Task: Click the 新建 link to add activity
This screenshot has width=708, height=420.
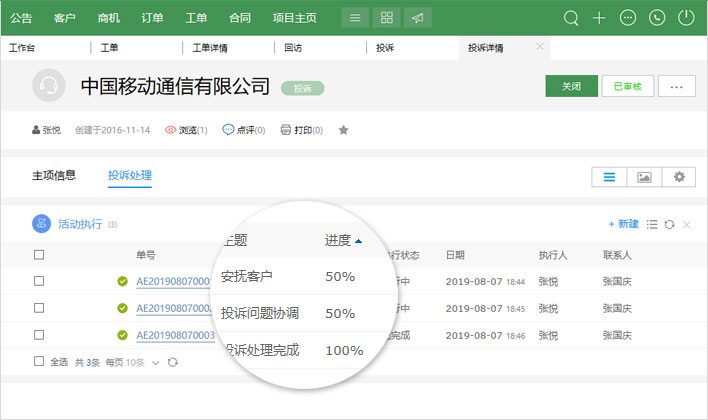Action: [x=623, y=224]
